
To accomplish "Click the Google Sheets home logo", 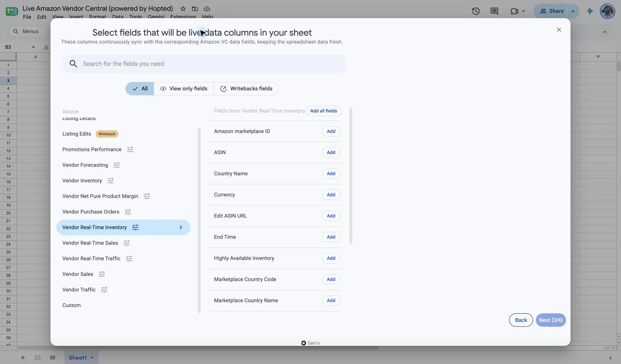I will coord(12,11).
